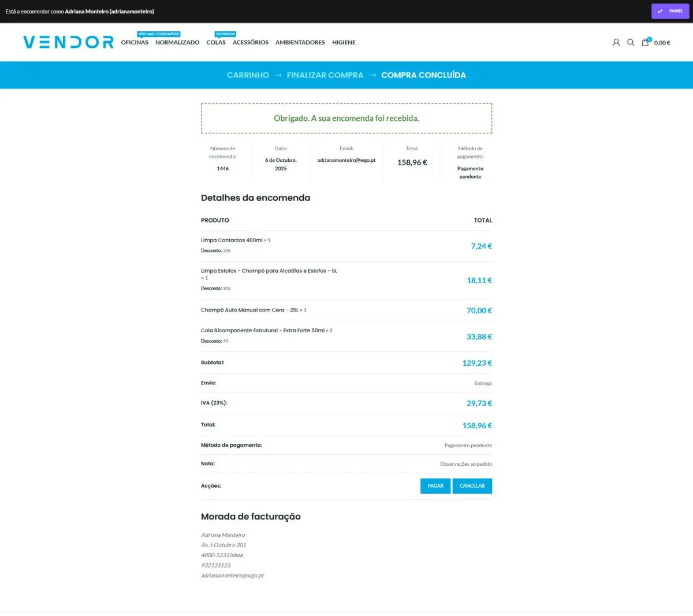This screenshot has width=693, height=616.
Task: Click the cart item count badge
Action: 649,38
